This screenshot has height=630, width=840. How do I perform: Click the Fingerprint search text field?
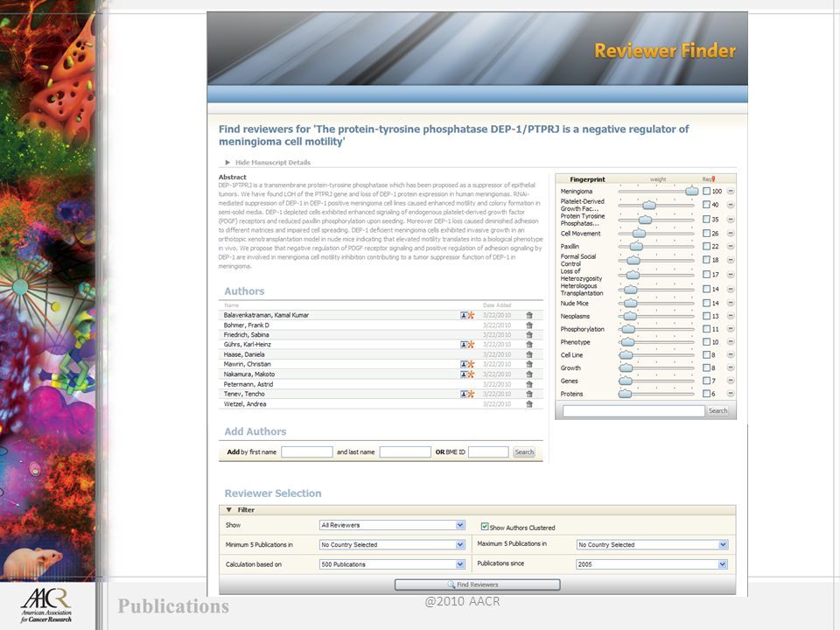point(633,411)
